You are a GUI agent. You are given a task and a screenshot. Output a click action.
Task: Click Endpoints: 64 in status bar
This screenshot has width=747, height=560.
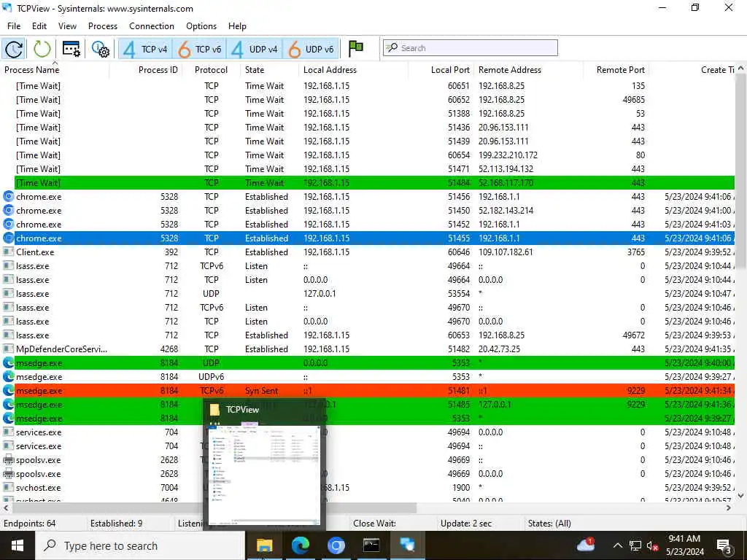[x=29, y=524]
